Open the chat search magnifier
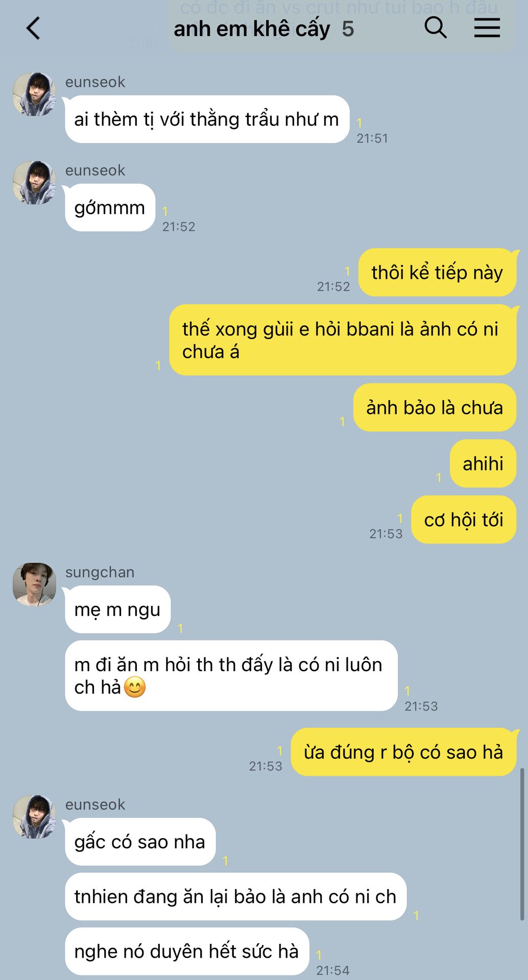This screenshot has width=528, height=980. click(436, 28)
